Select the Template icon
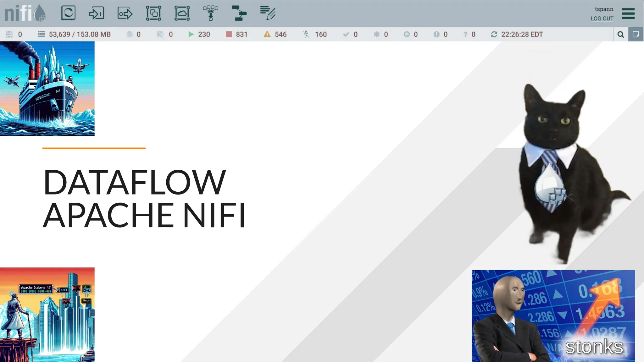The height and width of the screenshot is (362, 644). 239,13
